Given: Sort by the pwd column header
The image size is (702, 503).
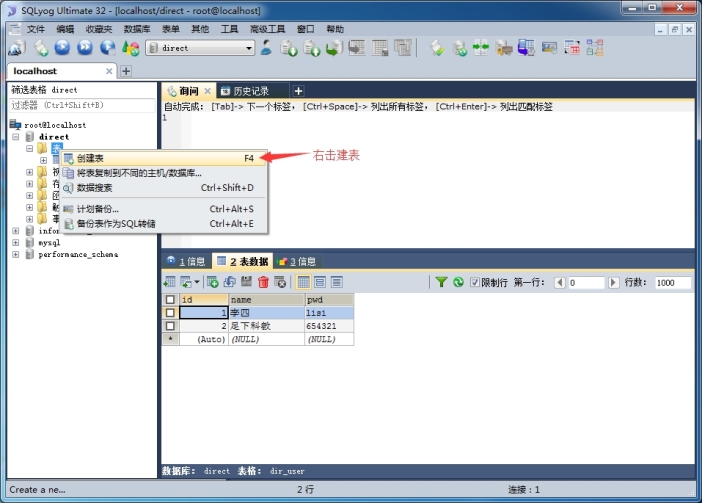Looking at the screenshot, I should (329, 299).
